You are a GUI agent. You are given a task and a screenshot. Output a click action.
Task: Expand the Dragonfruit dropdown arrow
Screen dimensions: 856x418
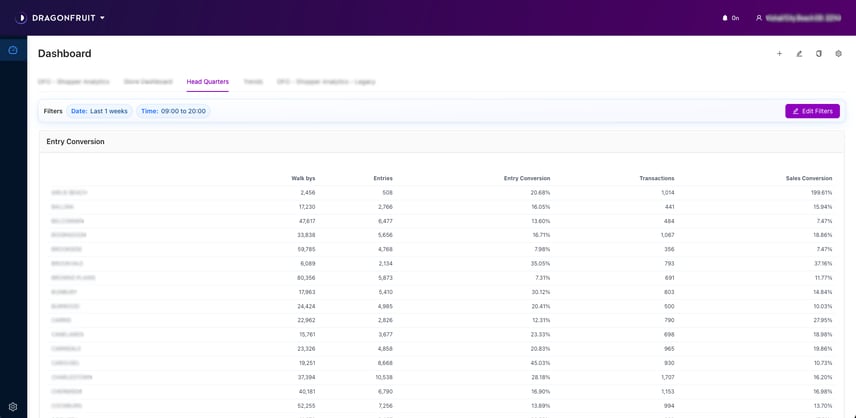(102, 18)
